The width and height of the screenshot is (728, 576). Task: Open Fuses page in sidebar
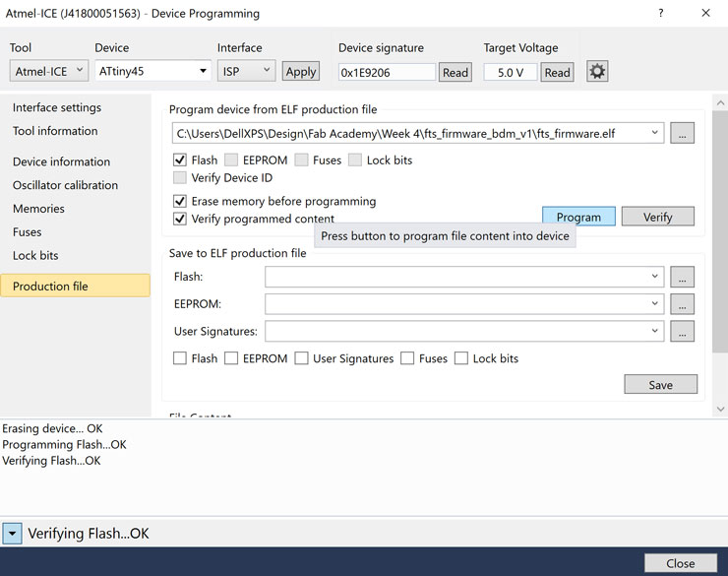[27, 231]
